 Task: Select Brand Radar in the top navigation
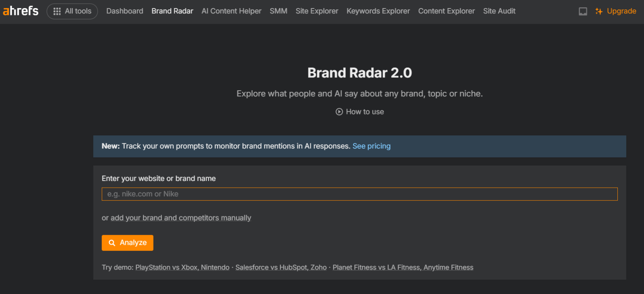(172, 11)
